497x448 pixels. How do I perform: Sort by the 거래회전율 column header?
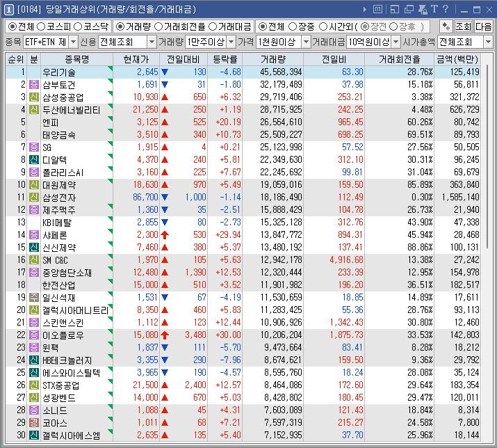(x=399, y=59)
